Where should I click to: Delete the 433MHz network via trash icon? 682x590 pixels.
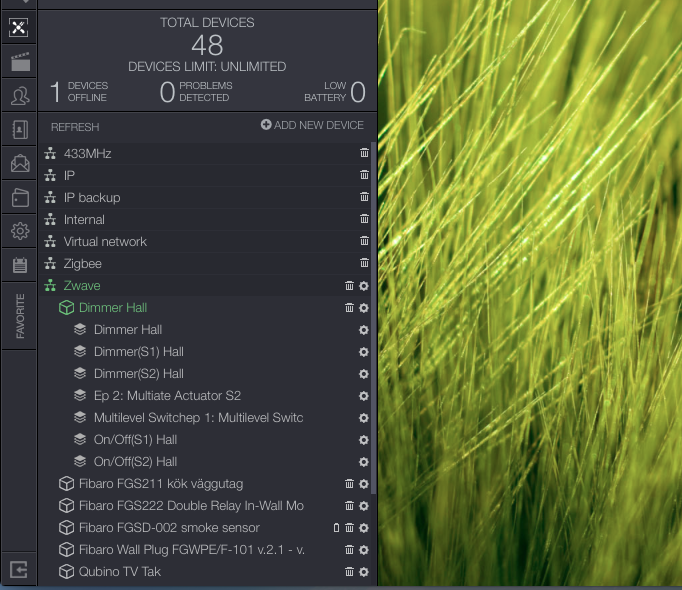(364, 153)
